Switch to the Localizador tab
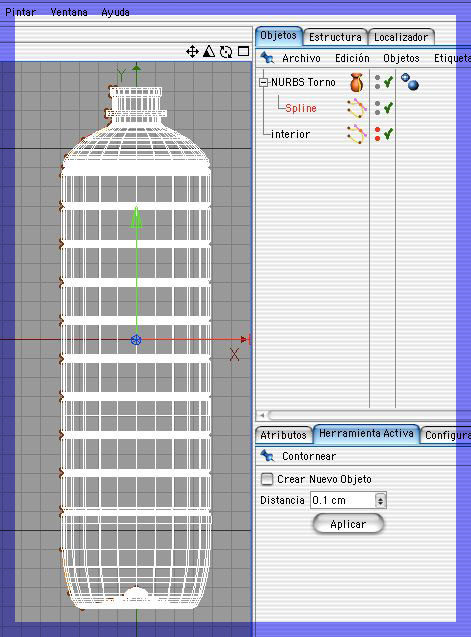This screenshot has width=471, height=637. (x=401, y=37)
